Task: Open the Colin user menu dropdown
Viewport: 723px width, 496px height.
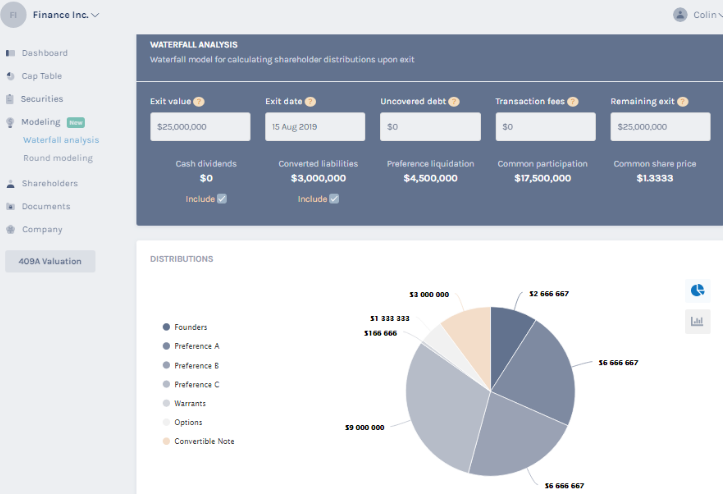Action: point(705,15)
